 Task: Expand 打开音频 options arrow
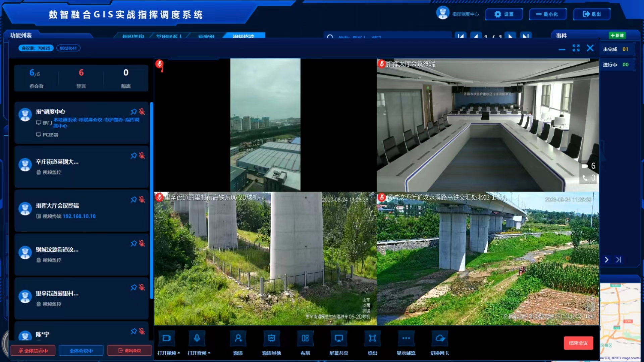[209, 353]
